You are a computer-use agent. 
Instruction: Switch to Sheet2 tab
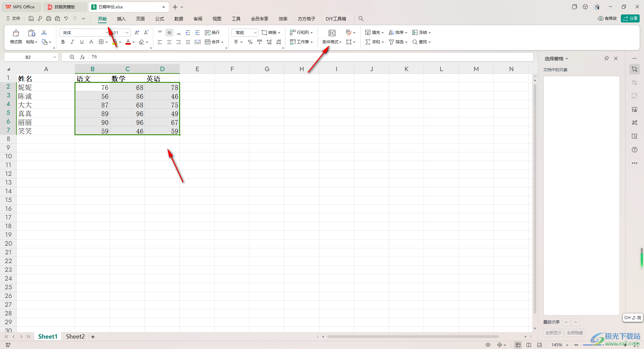[x=75, y=337]
